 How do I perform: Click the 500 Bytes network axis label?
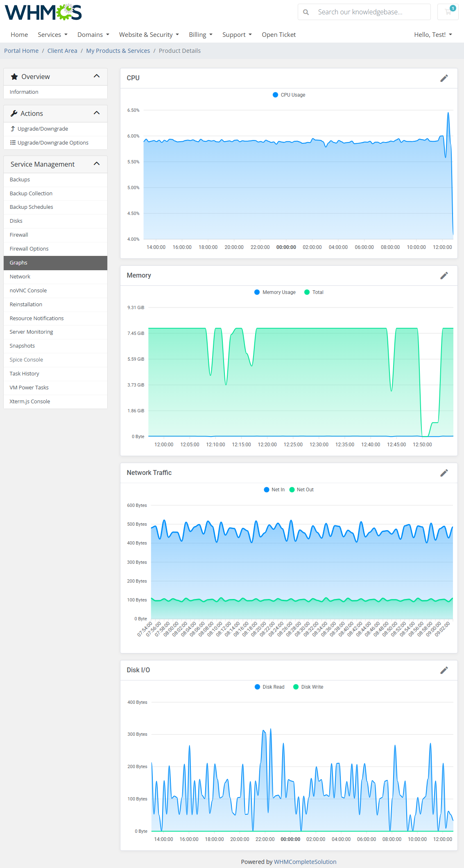137,524
